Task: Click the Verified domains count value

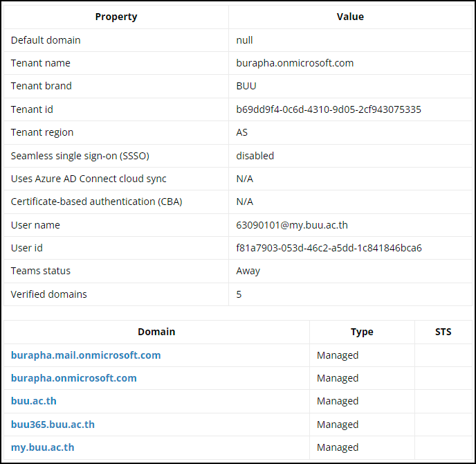Action: point(239,294)
